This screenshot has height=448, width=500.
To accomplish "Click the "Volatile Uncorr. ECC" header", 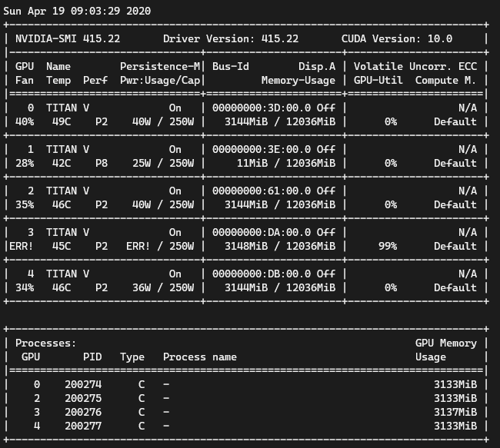I will point(415,66).
